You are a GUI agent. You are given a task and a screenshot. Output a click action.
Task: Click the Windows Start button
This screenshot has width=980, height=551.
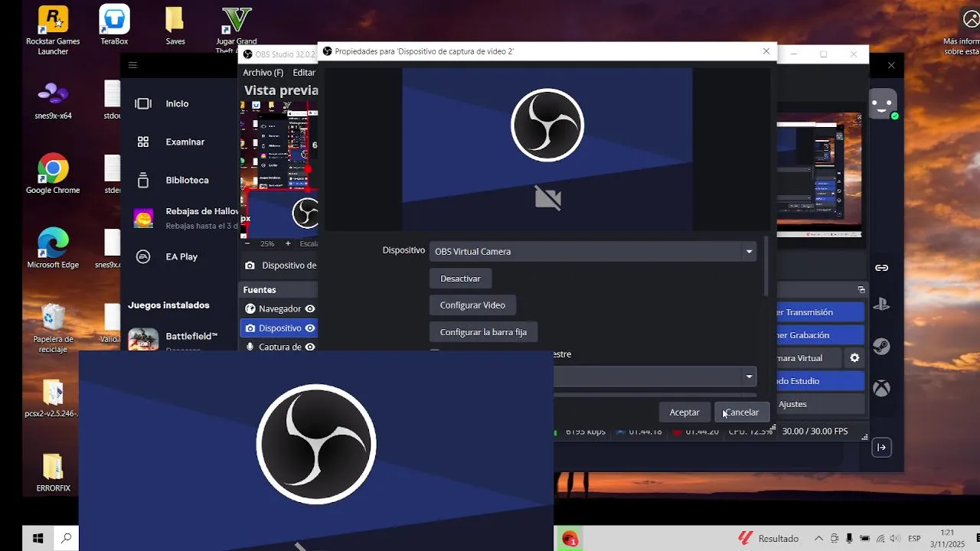coord(37,538)
